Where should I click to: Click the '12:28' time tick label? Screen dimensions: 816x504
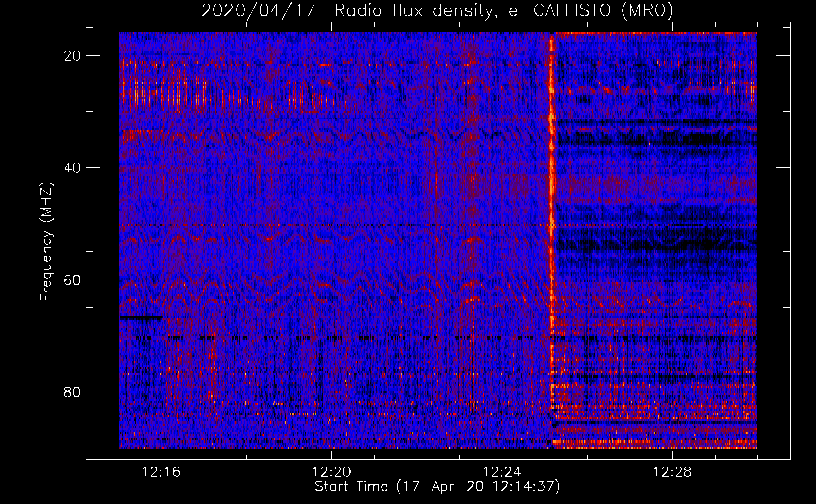pyautogui.click(x=672, y=472)
